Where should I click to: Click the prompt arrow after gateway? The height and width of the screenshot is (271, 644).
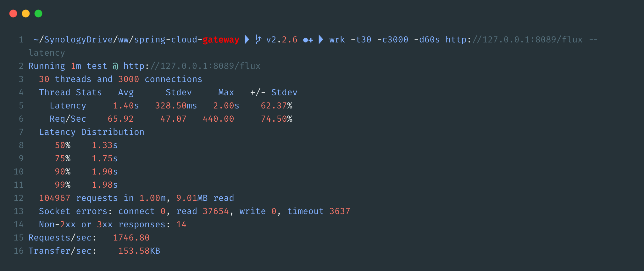[247, 40]
